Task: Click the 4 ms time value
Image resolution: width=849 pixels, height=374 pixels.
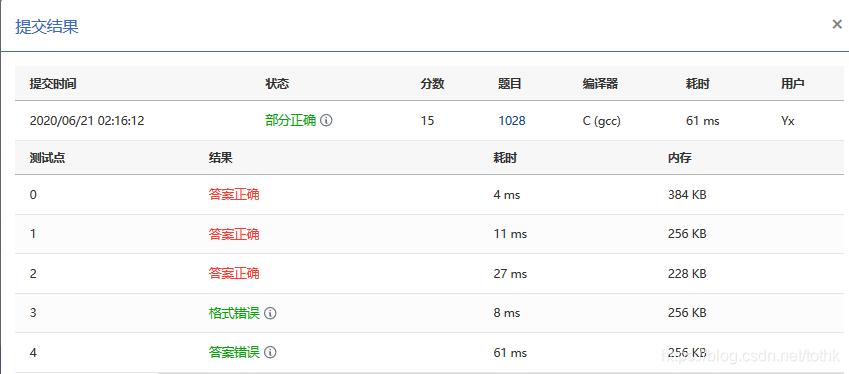Action: coord(506,195)
